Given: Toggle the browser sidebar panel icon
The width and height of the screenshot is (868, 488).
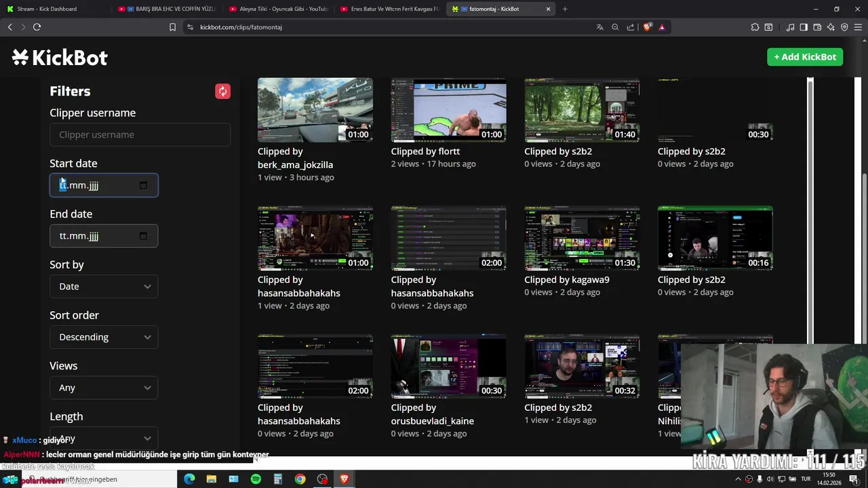Looking at the screenshot, I should point(804,27).
